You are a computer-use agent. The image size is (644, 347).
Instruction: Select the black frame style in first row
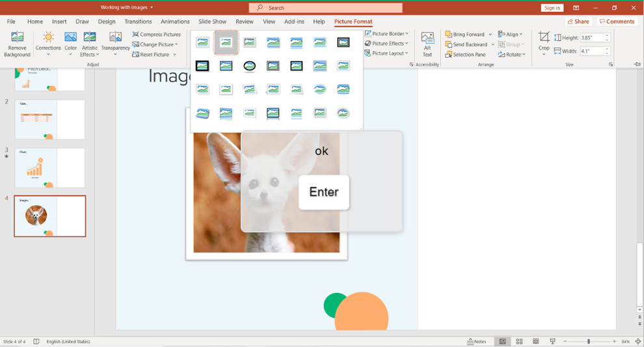[343, 42]
